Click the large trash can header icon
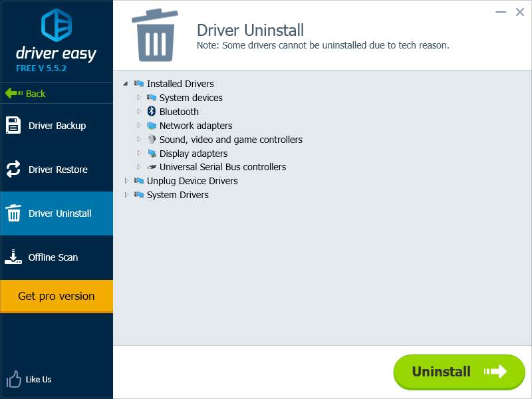This screenshot has height=399, width=532. pyautogui.click(x=155, y=35)
